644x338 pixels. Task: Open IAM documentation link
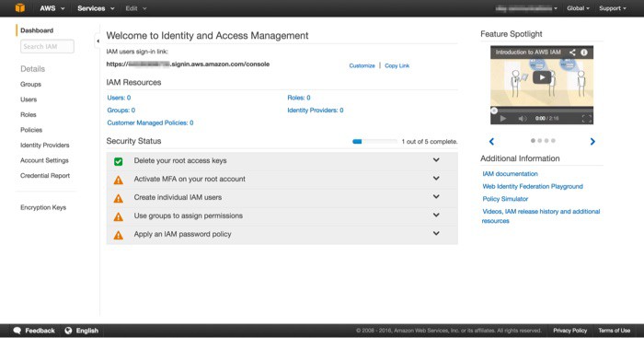[x=510, y=174]
